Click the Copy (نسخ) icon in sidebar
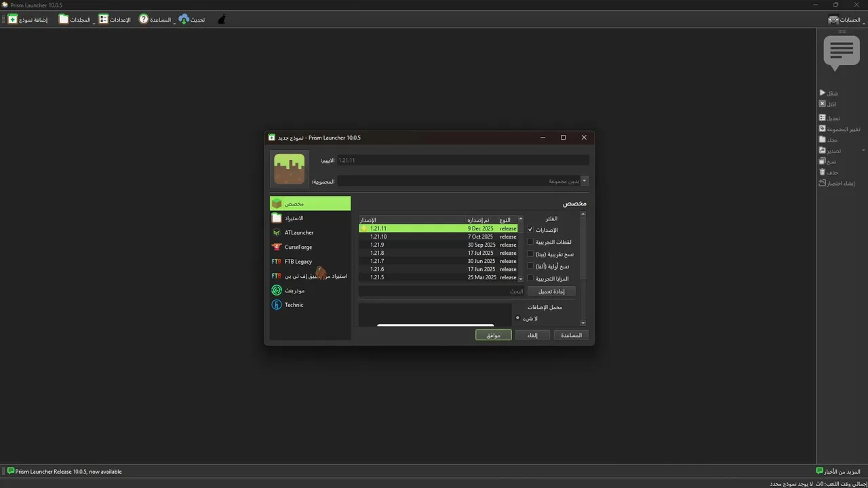Viewport: 868px width, 488px height. point(823,161)
